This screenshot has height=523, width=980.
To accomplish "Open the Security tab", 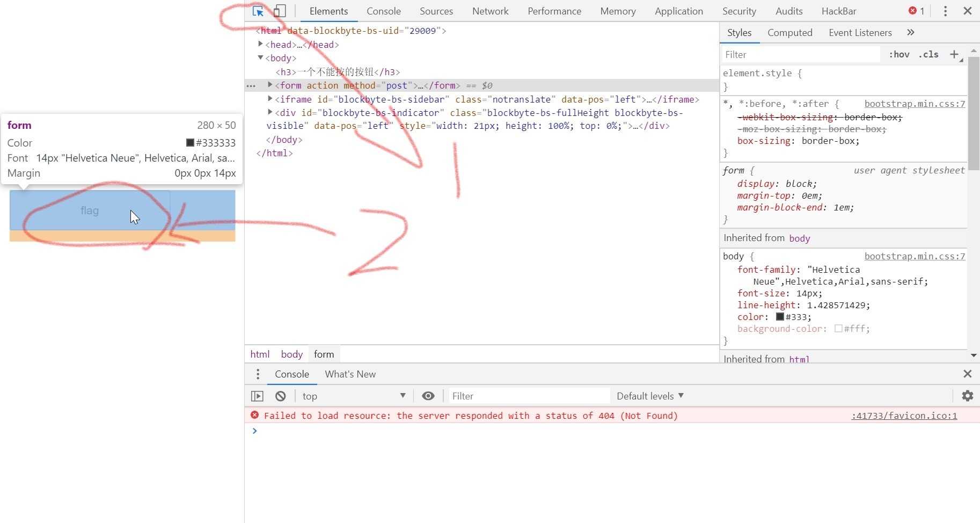I will coord(739,11).
